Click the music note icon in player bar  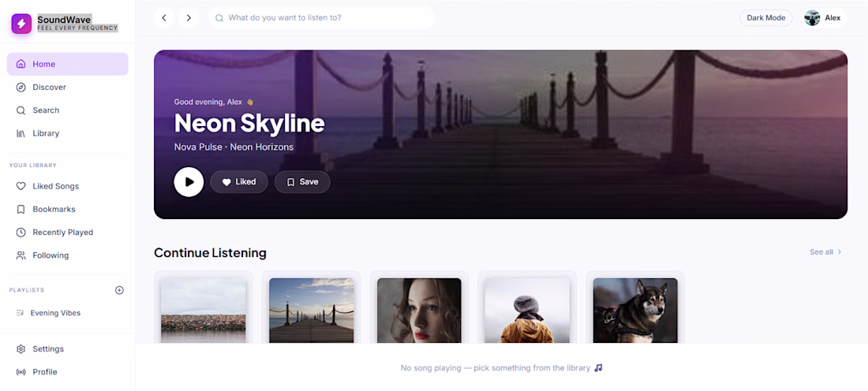598,368
